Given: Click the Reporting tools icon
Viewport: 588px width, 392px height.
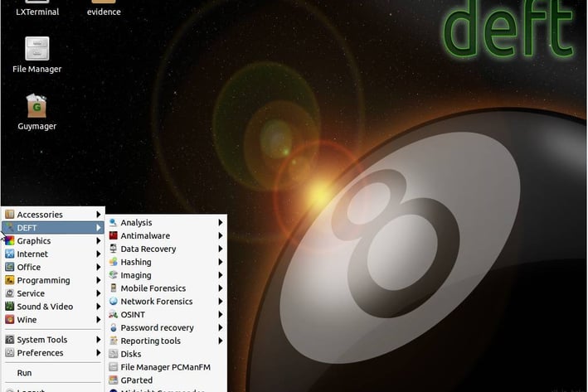Looking at the screenshot, I should point(114,341).
